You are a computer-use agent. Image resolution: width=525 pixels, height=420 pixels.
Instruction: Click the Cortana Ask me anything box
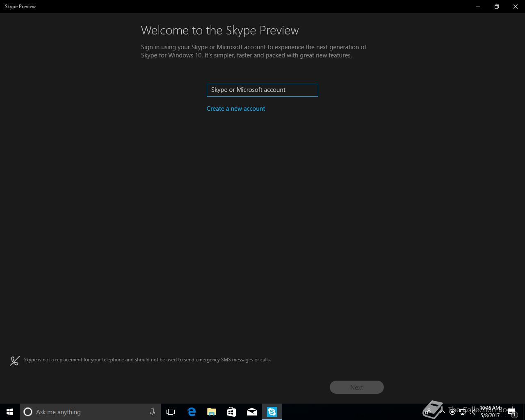(x=90, y=412)
